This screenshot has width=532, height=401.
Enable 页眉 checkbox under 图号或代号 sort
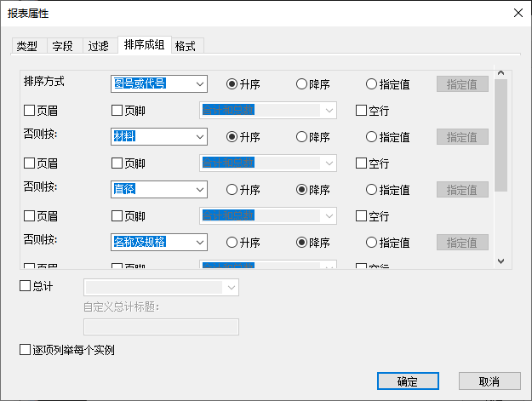[30, 111]
